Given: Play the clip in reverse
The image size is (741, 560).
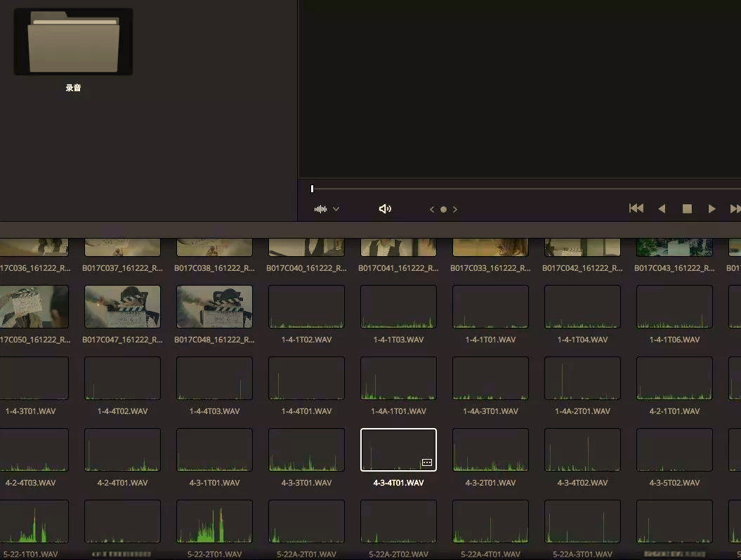Looking at the screenshot, I should [x=662, y=208].
